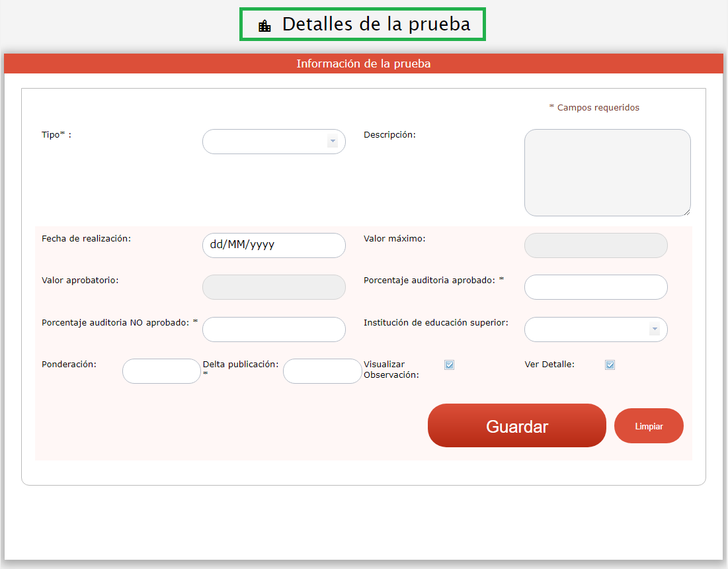728x569 pixels.
Task: Click the Detalles de la prueba title text
Action: 376,24
